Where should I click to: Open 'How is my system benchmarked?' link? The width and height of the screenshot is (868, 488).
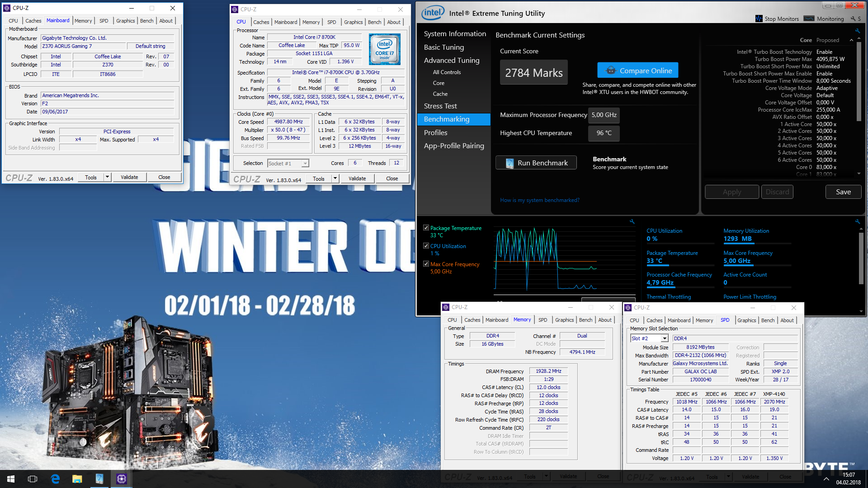click(x=539, y=200)
